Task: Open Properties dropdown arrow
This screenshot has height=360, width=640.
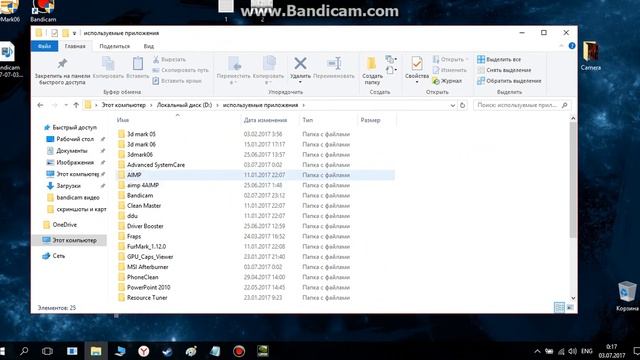Action: coord(417,82)
